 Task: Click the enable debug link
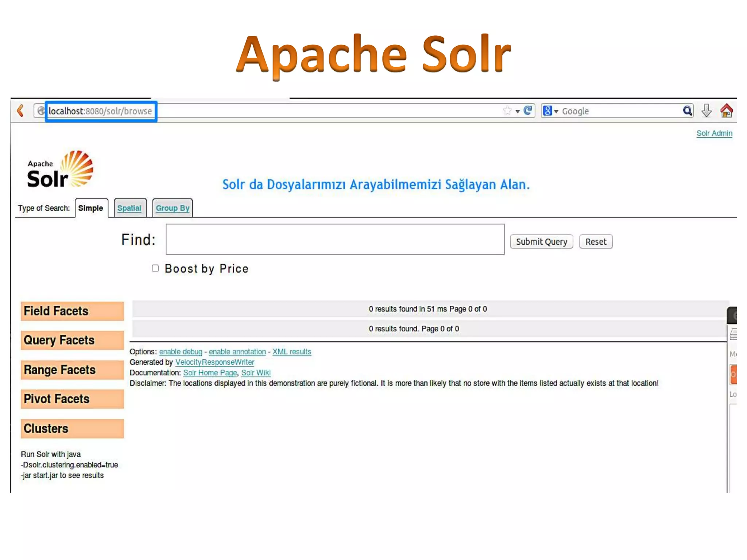(x=181, y=352)
